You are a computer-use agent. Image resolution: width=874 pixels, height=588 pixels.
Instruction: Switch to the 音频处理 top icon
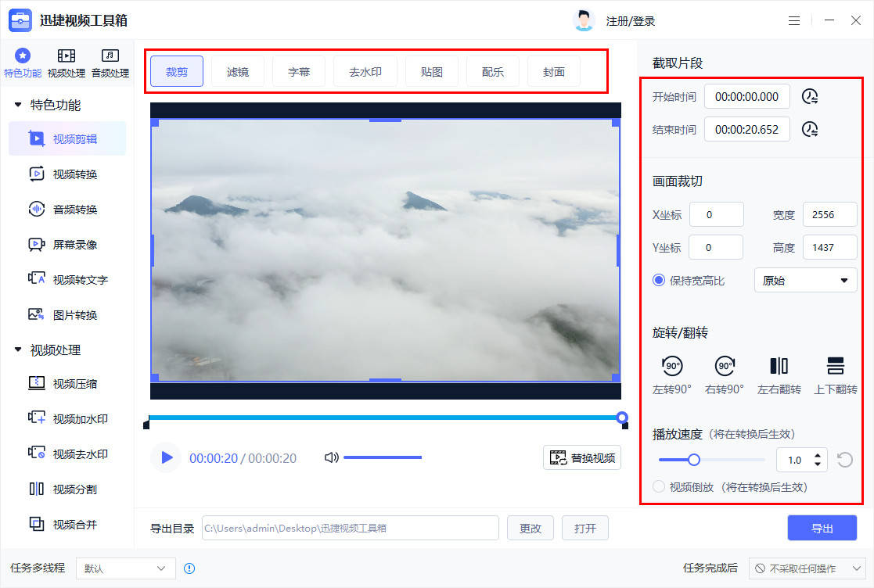(x=110, y=63)
